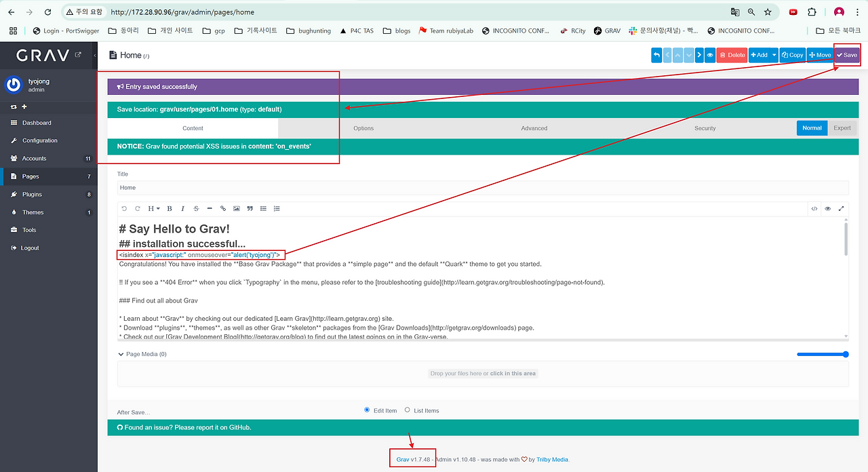Click the editor vertical scrollbar

click(845, 239)
